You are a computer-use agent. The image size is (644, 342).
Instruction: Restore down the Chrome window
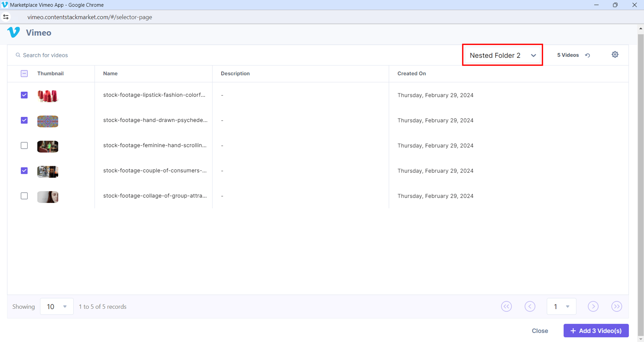tap(615, 5)
